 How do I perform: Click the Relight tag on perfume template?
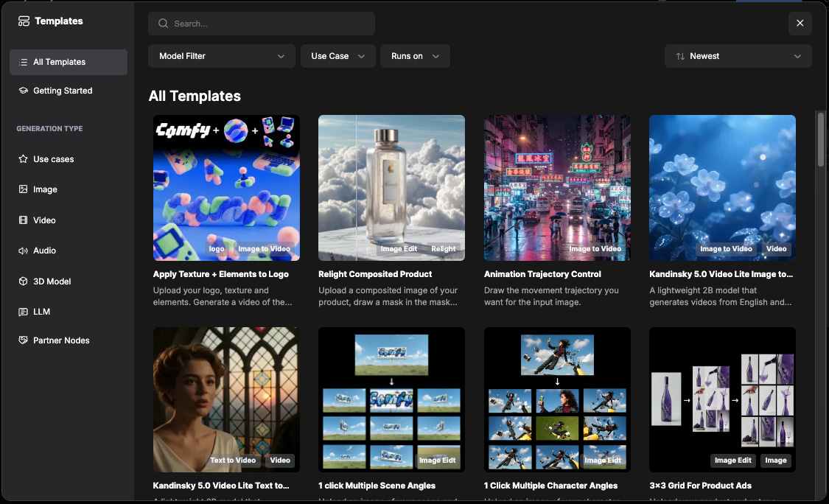(x=443, y=248)
